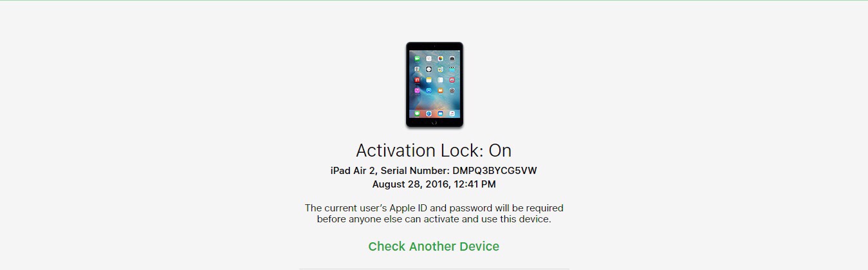Screen dimensions: 868x270
Task: Tap the Messages icon in the iPad dock
Action: click(417, 113)
